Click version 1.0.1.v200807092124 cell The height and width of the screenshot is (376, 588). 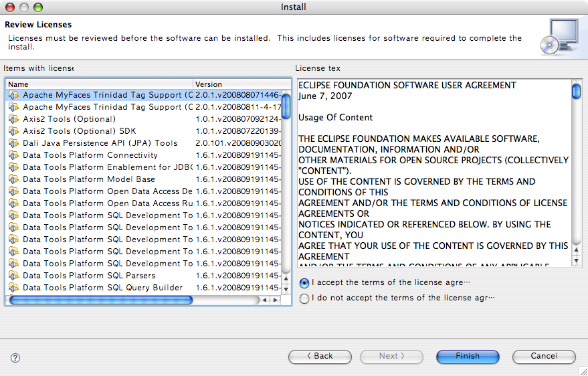[238, 119]
